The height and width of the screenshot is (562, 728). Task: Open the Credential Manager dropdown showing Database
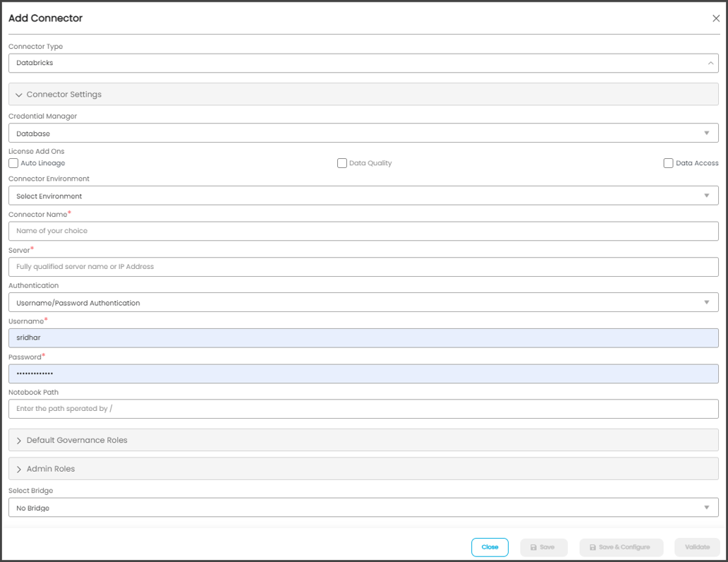[x=363, y=132]
